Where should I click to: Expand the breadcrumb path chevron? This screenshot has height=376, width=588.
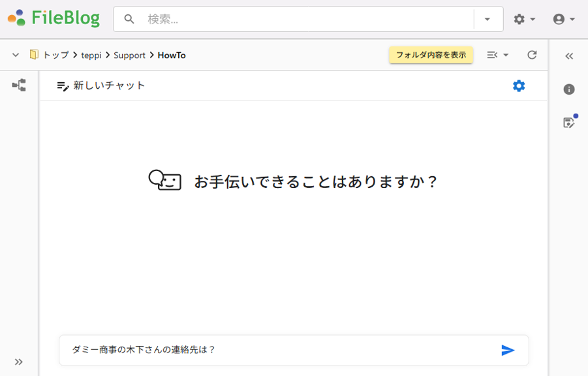16,55
